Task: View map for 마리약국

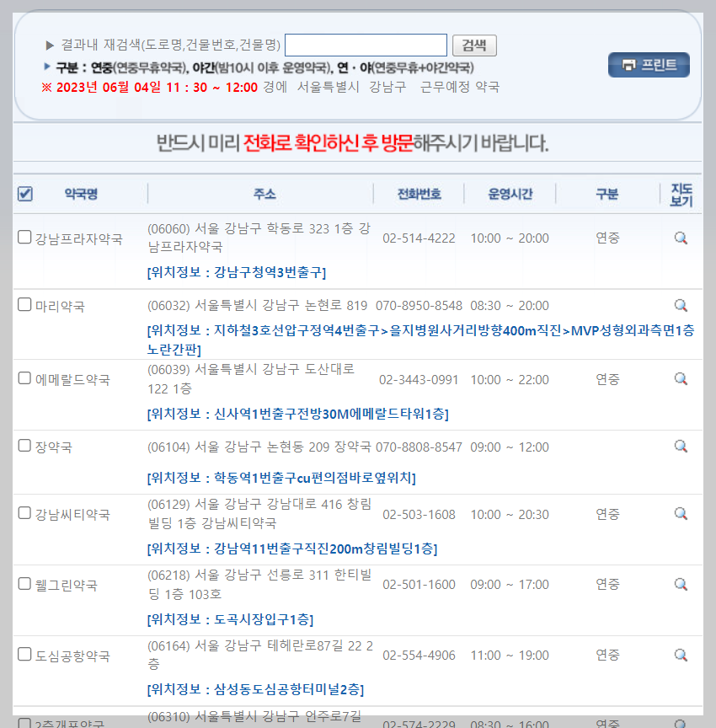Action: 681,306
